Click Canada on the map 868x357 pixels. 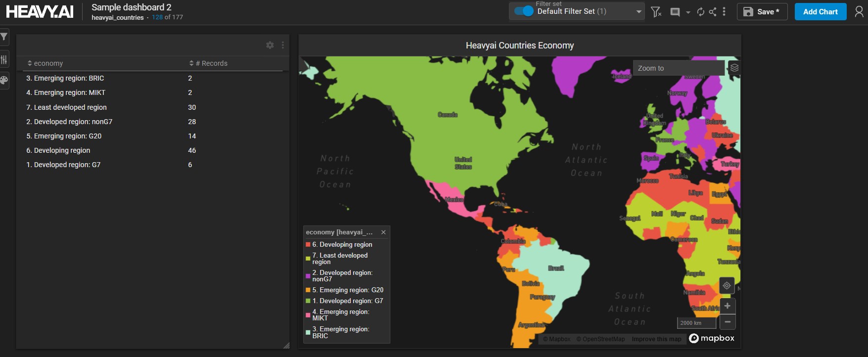coord(448,115)
